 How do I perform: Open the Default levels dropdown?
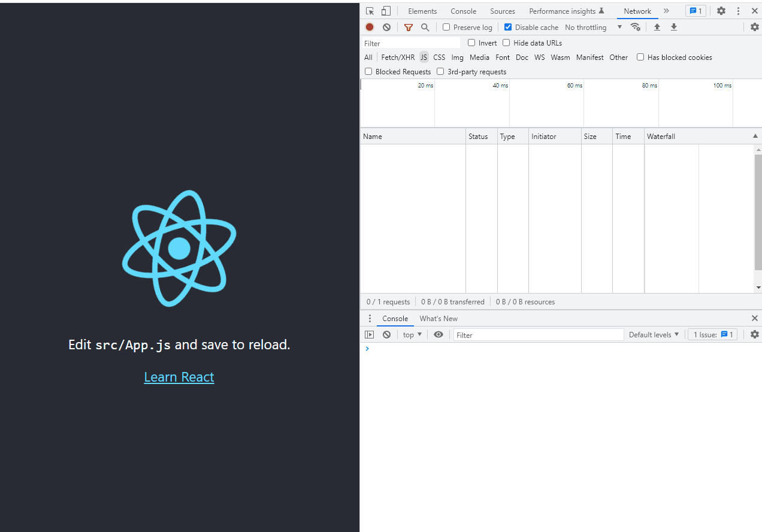pos(654,334)
